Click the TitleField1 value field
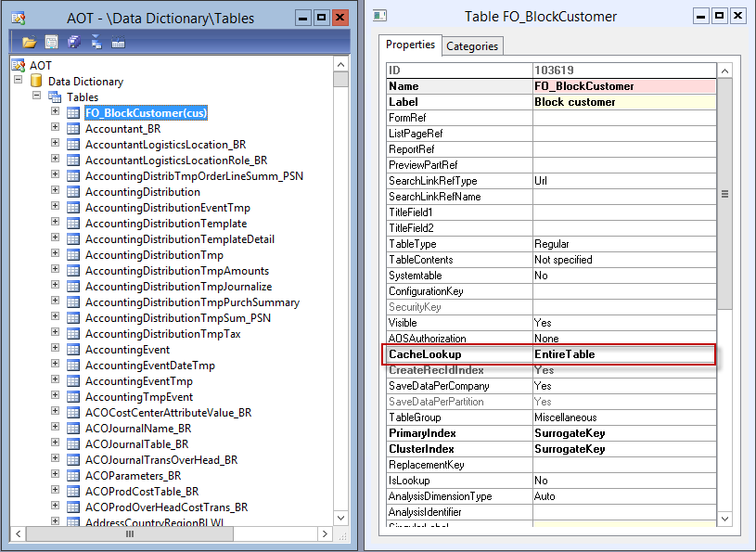Screen dimensions: 756x552 tap(624, 212)
